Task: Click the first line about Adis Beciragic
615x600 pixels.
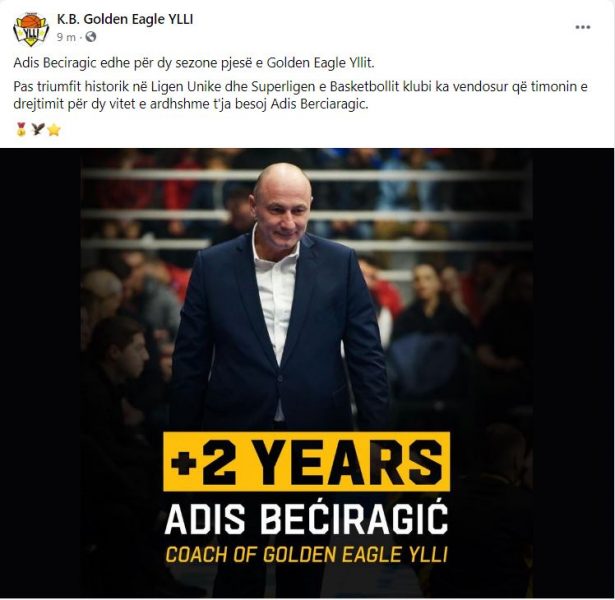Action: 194,63
